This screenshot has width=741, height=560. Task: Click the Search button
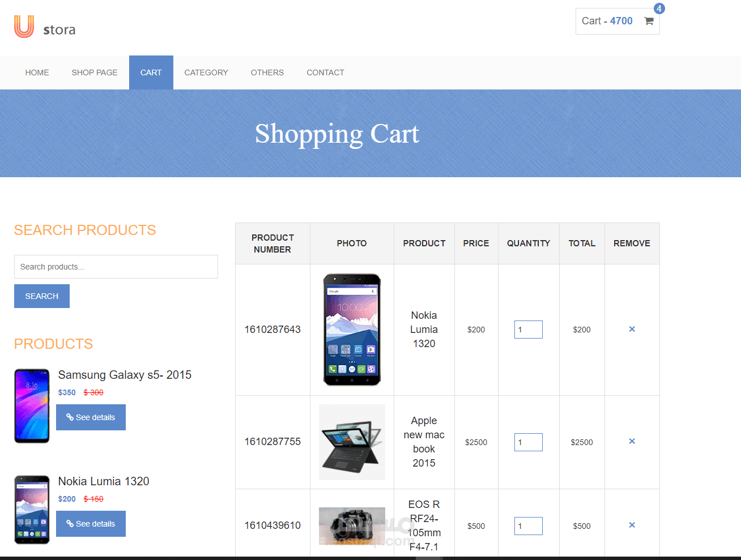(42, 296)
